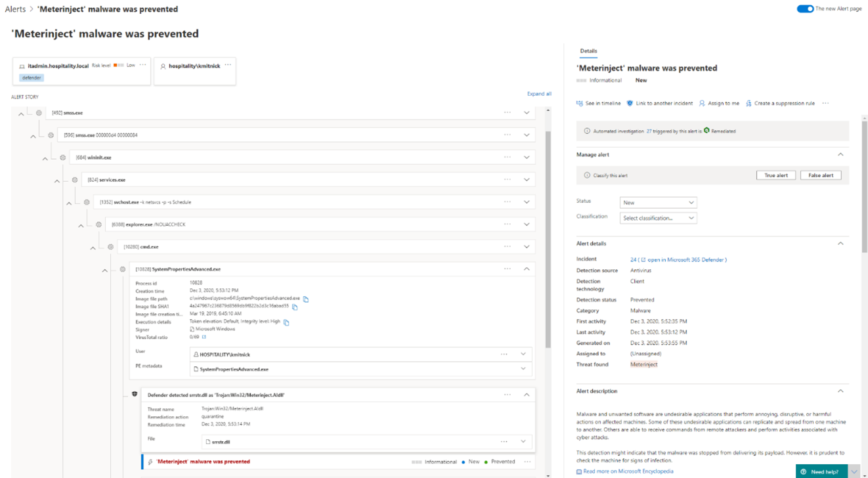
Task: Open the Alerts breadcrumb menu item
Action: [x=14, y=9]
